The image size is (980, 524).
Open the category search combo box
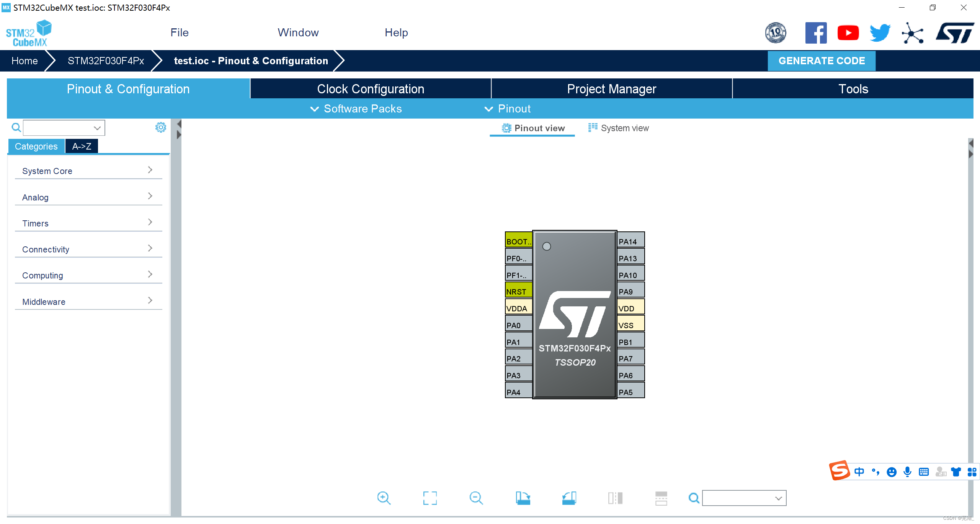pos(64,128)
